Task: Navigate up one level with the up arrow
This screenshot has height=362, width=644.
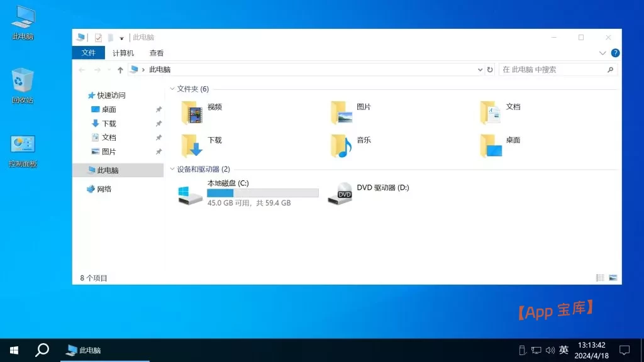Action: click(x=119, y=69)
